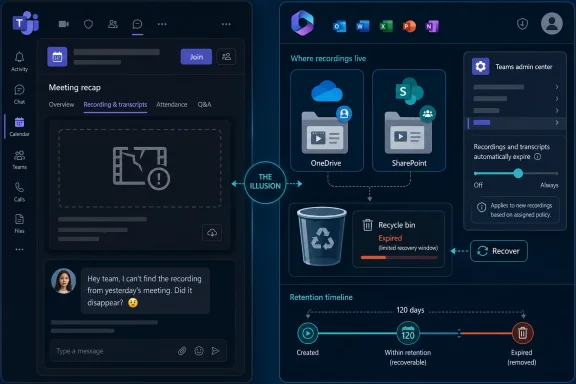Open the emoji picker in message box
The height and width of the screenshot is (384, 576).
pos(199,351)
